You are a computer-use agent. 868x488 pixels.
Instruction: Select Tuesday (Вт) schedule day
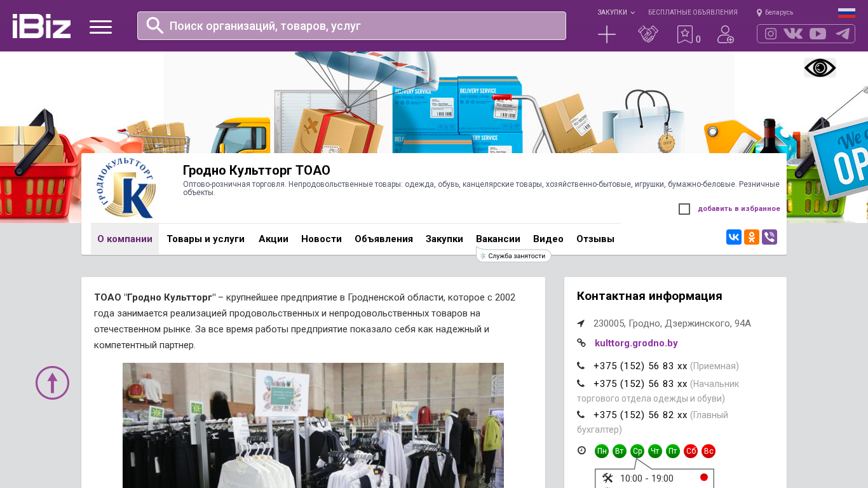[x=620, y=451]
